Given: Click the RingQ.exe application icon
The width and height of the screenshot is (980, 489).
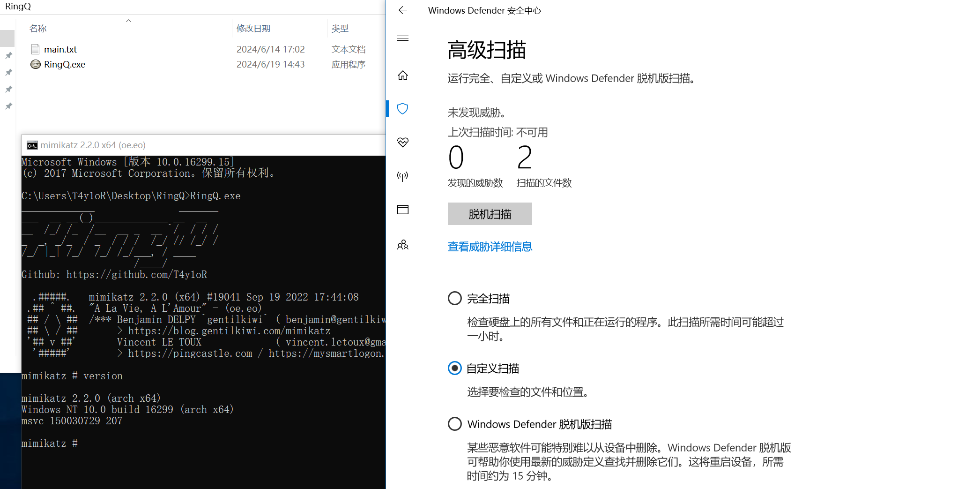Looking at the screenshot, I should point(35,64).
